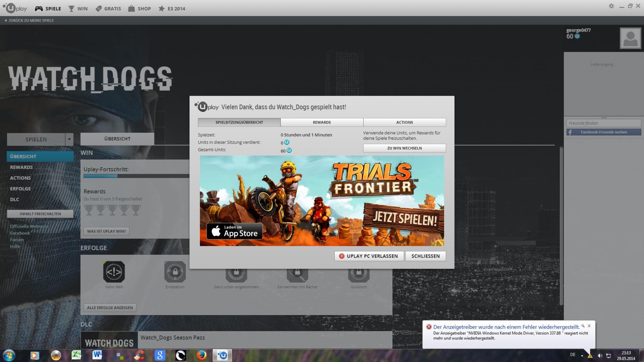Show hidden system tray icons
Viewport: 644px width, 362px height.
pyautogui.click(x=582, y=356)
